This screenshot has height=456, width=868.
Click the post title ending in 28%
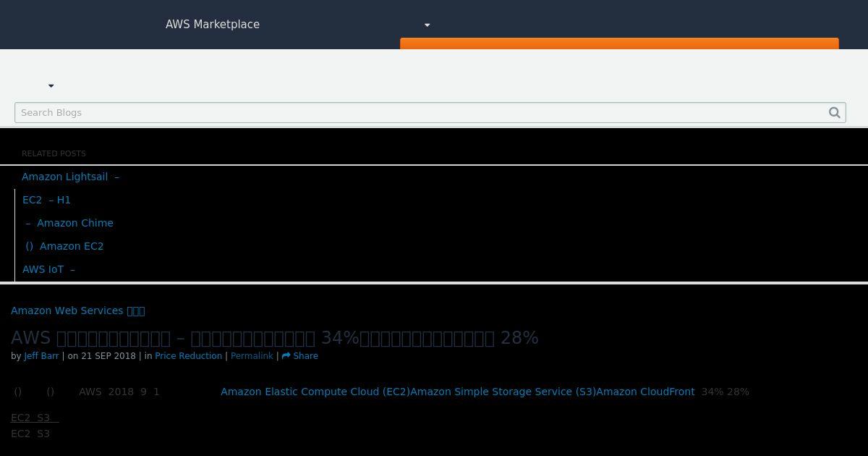(x=275, y=338)
